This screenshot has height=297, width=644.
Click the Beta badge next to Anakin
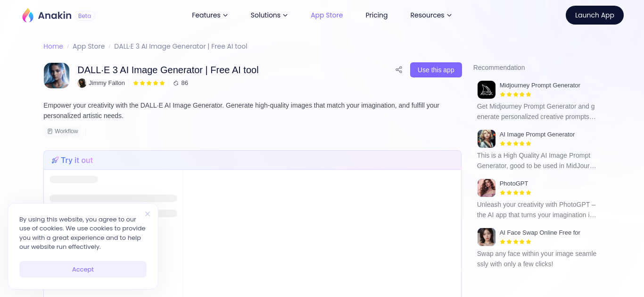tap(85, 16)
